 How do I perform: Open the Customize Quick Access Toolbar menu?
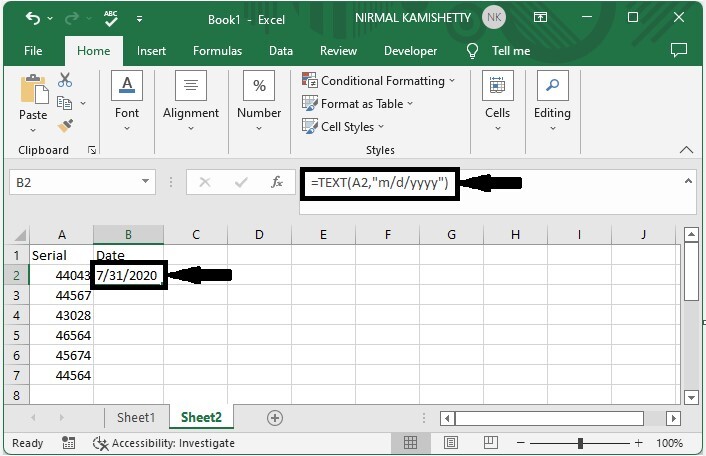click(x=140, y=19)
